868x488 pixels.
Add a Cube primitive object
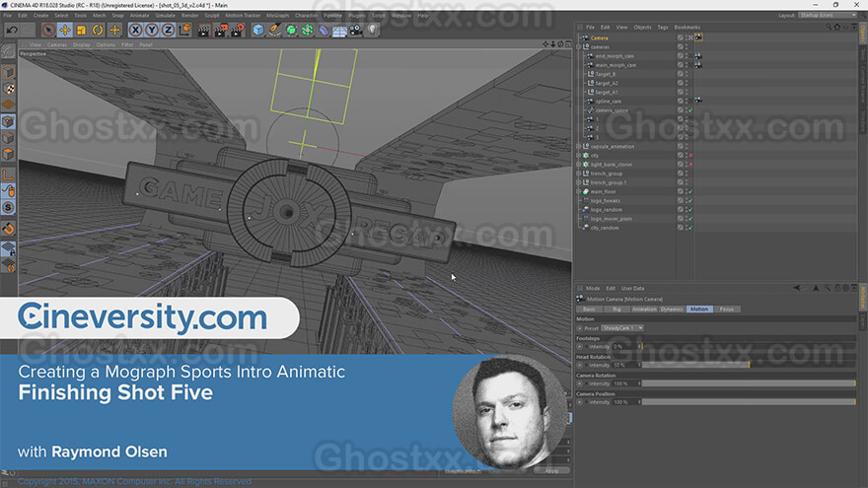[258, 30]
